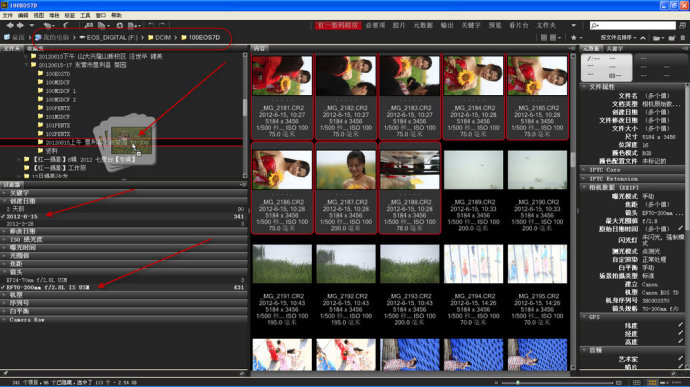This screenshot has width=690, height=387.
Task: Open the 视图 menu
Action: coord(39,15)
